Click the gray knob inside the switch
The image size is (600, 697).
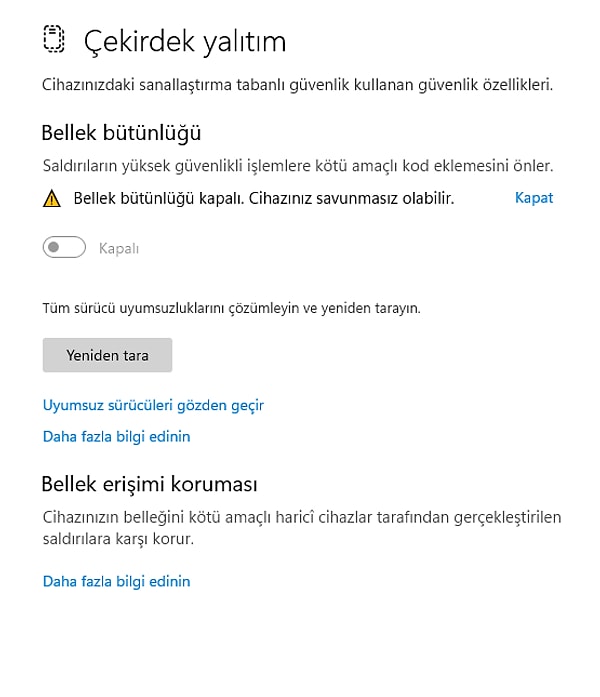(x=54, y=247)
